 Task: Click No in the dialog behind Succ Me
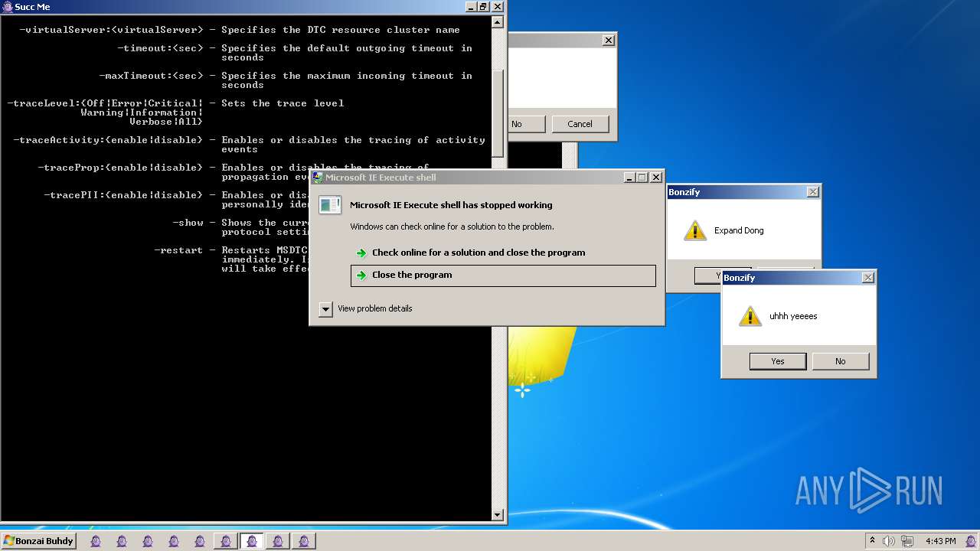(x=525, y=124)
